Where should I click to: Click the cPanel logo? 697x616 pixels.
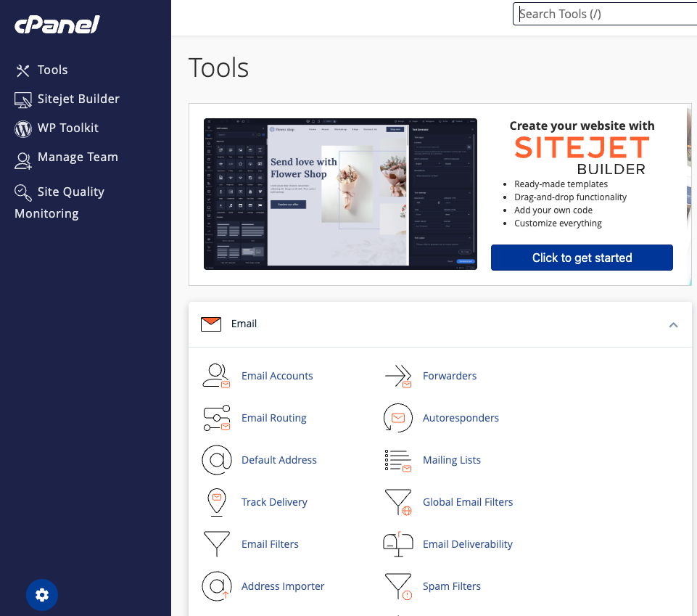[x=57, y=24]
